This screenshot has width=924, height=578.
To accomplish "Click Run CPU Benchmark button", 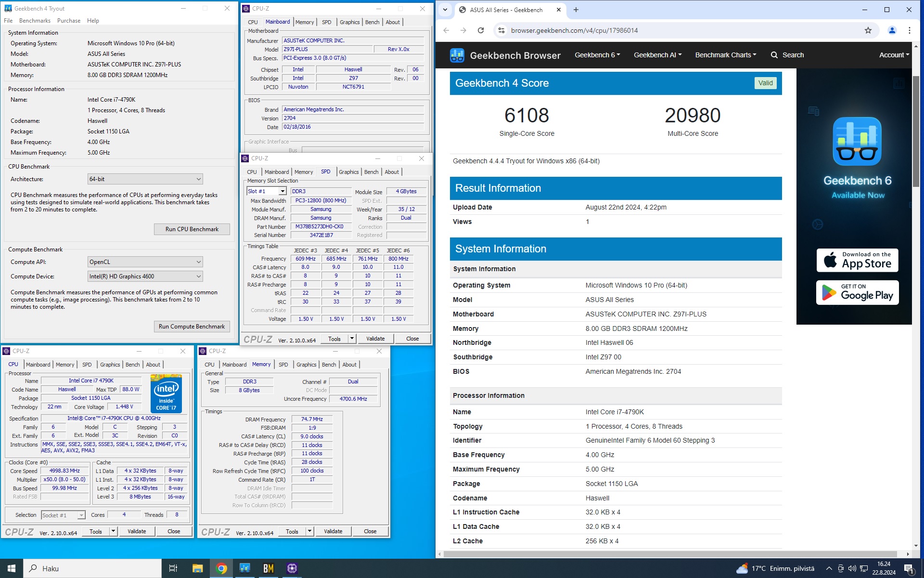I will (192, 229).
